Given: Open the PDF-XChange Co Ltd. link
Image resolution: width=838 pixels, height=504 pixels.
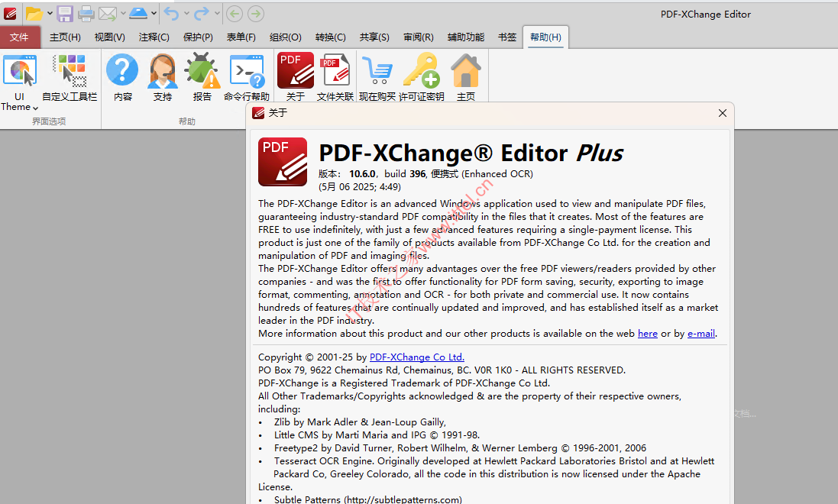Looking at the screenshot, I should (417, 357).
